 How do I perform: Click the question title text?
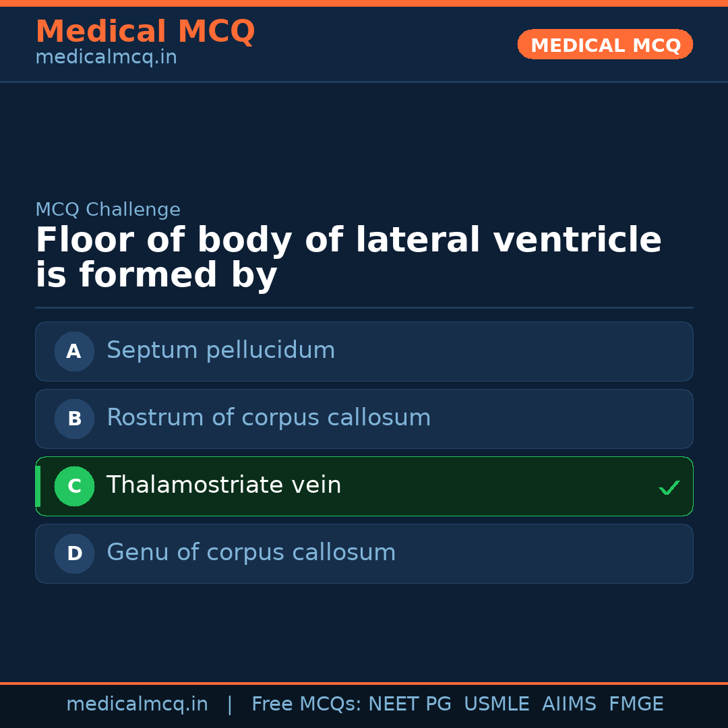coord(348,257)
